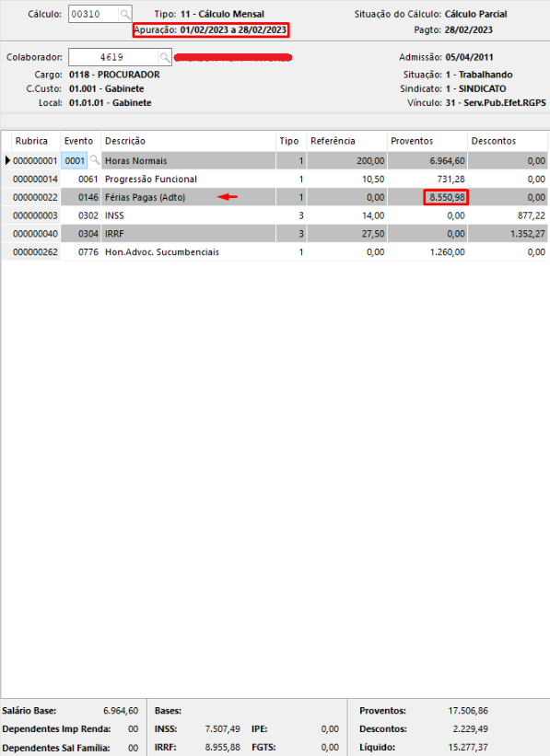Select the IRRF event row
Screen dimensions: 550x756
(275, 234)
